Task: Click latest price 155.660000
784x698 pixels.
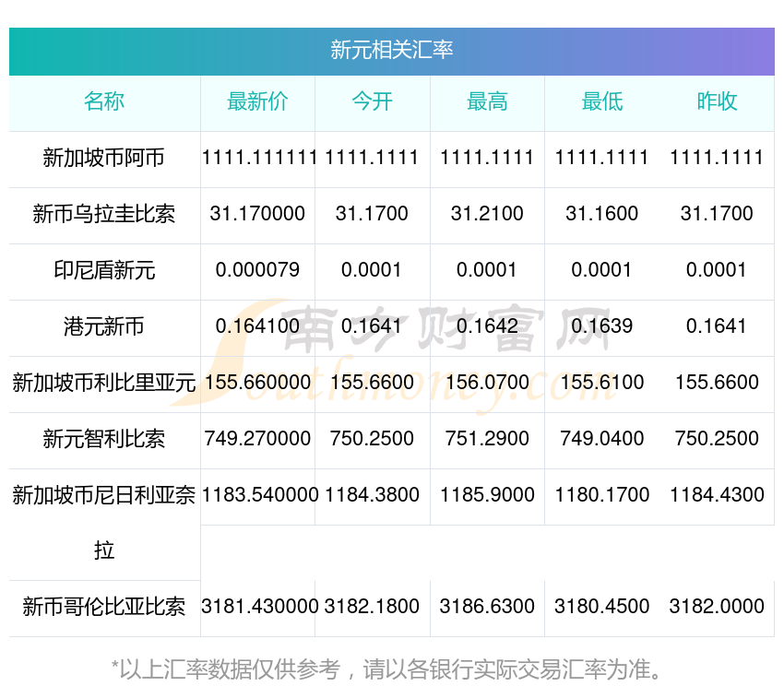Action: 257,383
